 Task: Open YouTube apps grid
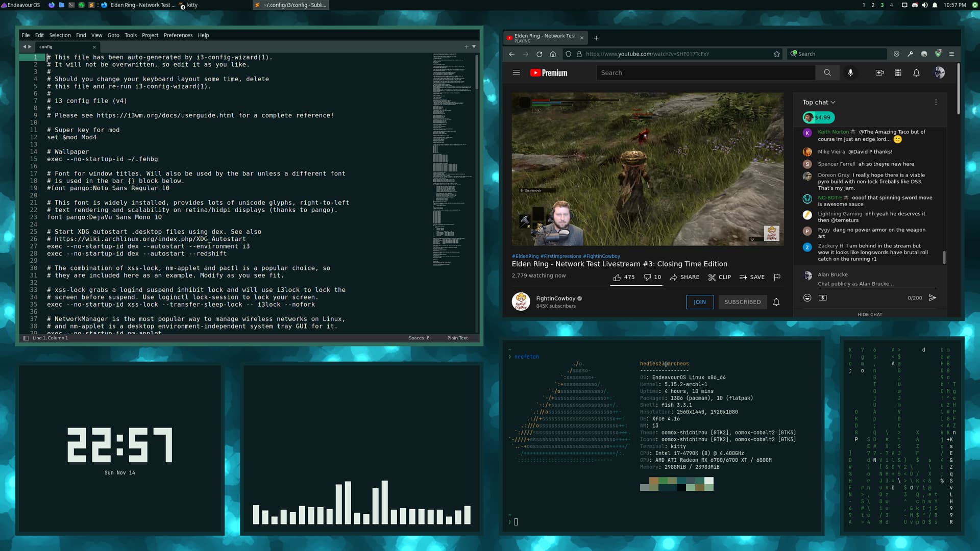click(x=898, y=73)
